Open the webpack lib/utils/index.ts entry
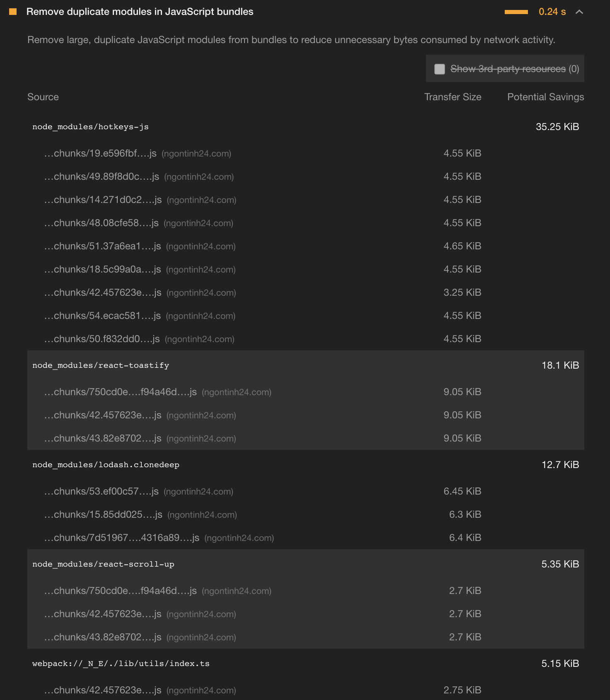 (x=121, y=663)
